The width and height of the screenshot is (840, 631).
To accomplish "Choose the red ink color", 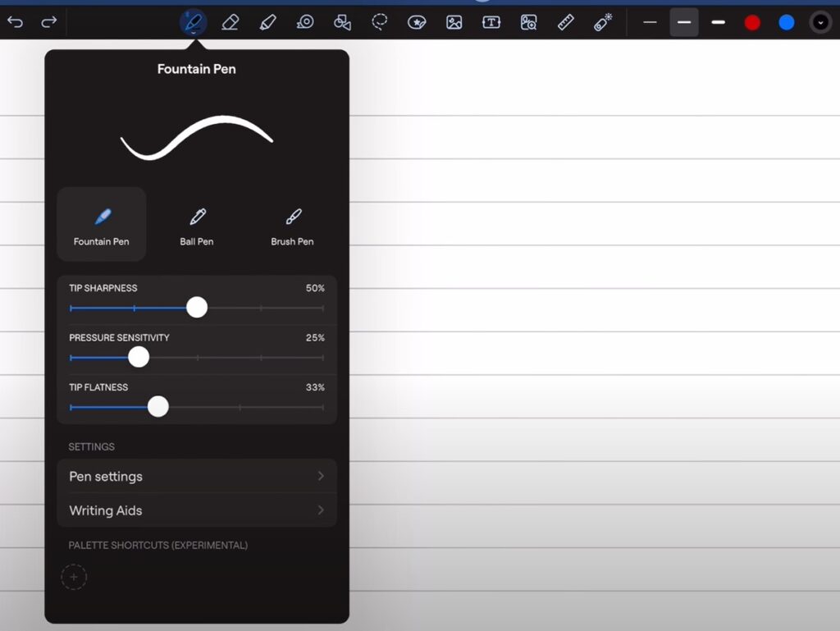I will (751, 22).
